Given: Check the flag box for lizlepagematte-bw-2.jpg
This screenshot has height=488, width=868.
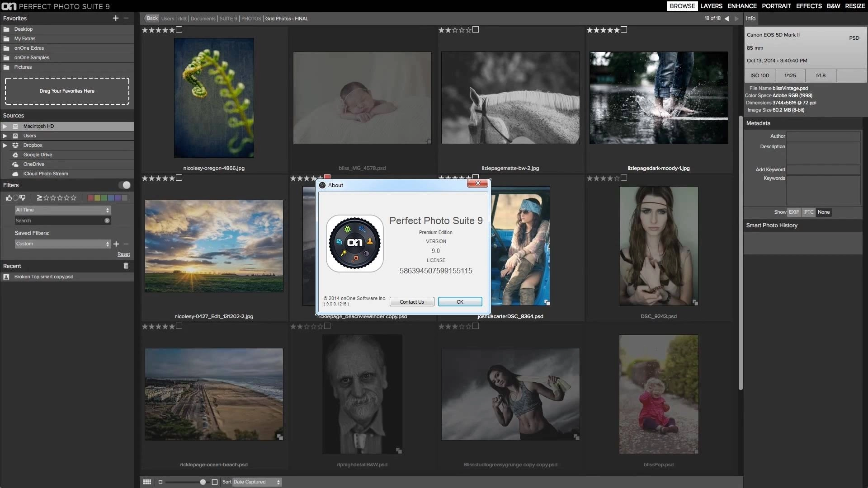Looking at the screenshot, I should (x=476, y=29).
